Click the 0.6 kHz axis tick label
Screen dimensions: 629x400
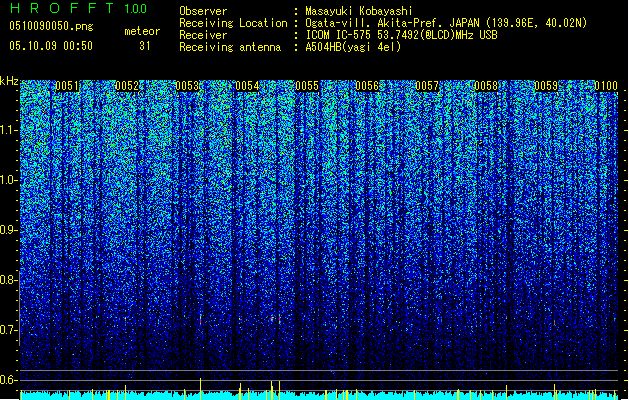click(9, 380)
